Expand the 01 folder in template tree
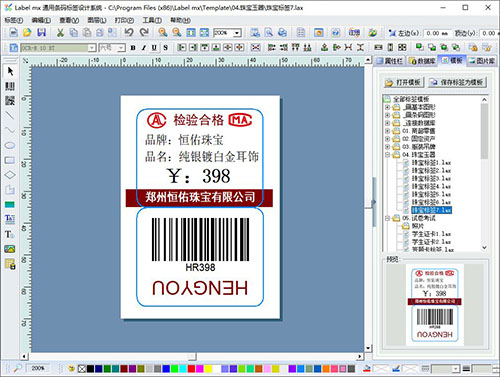Viewport: 500px width, 377px height. (387, 131)
